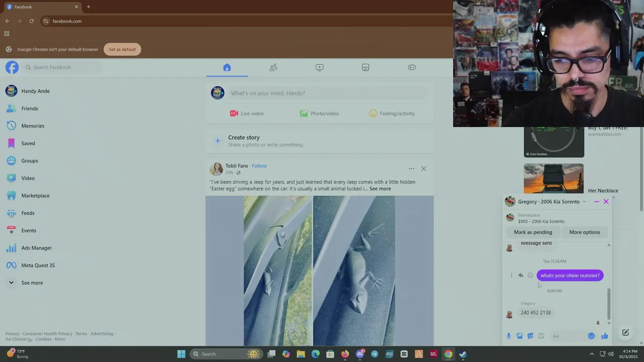Image resolution: width=644 pixels, height=362 pixels.
Task: Open Windows Start menu
Action: [x=181, y=354]
